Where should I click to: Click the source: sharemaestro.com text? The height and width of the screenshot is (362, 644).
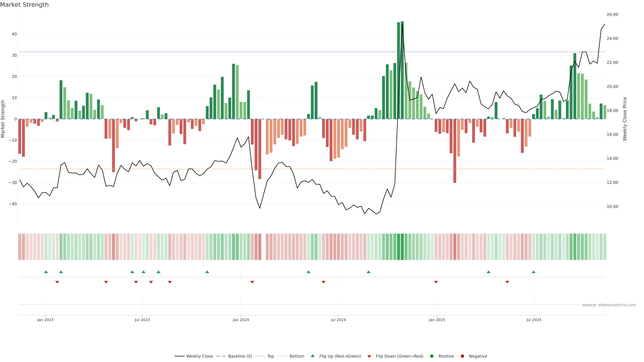click(x=609, y=305)
